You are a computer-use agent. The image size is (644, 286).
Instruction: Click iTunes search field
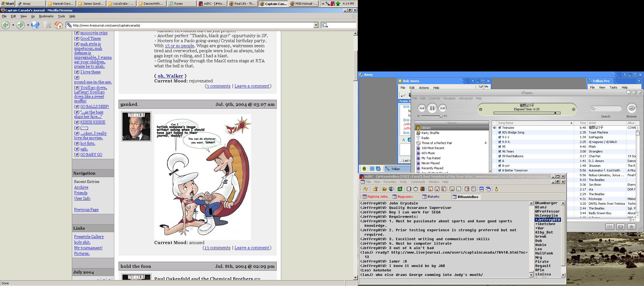point(606,109)
